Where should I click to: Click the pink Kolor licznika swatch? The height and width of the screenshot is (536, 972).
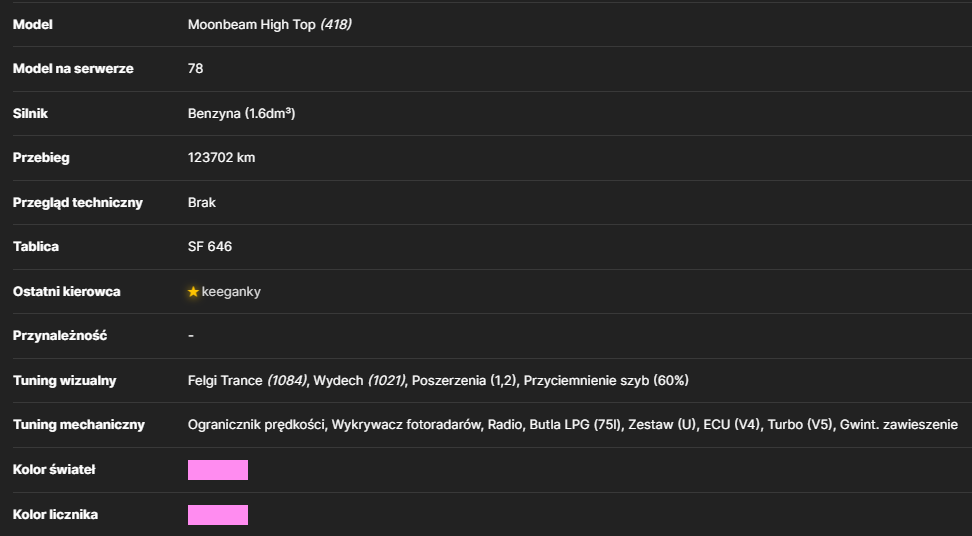[218, 515]
